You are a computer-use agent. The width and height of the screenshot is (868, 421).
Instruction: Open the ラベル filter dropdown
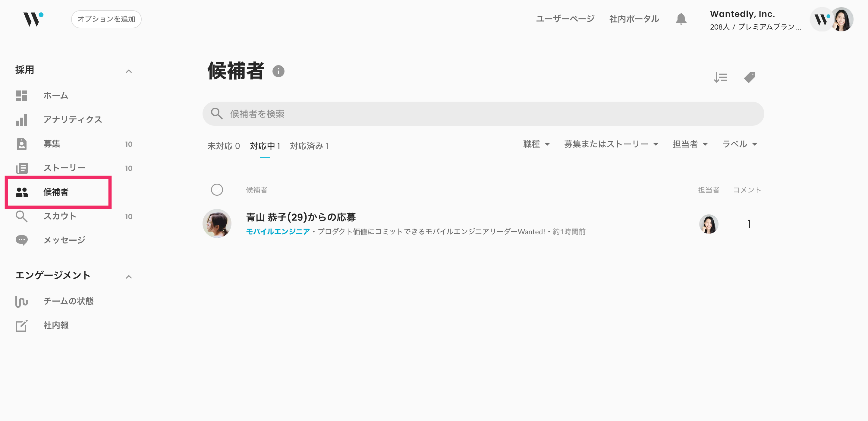[x=740, y=144]
